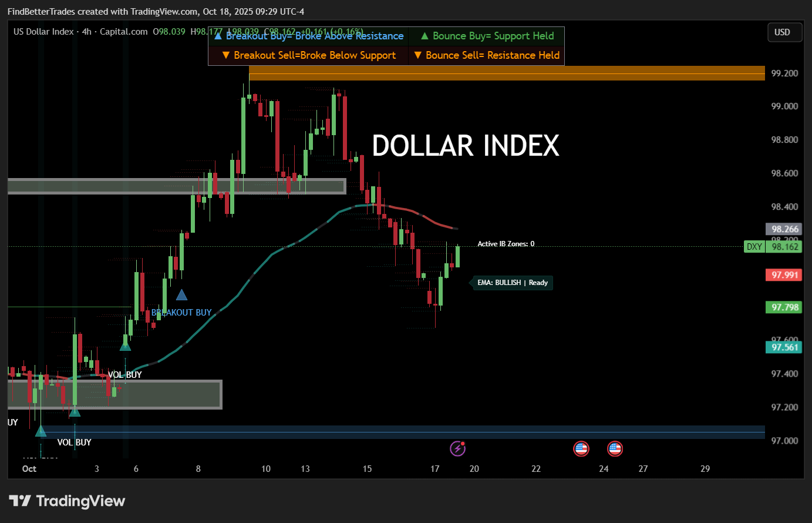This screenshot has height=523, width=812.
Task: Select the orange Breakout Sell legend arrow
Action: 225,55
